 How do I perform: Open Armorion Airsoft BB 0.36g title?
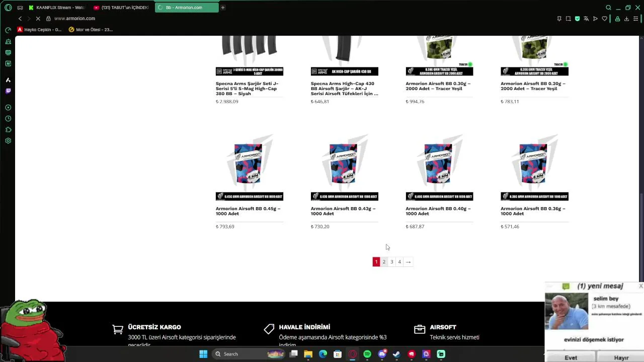pos(533,211)
